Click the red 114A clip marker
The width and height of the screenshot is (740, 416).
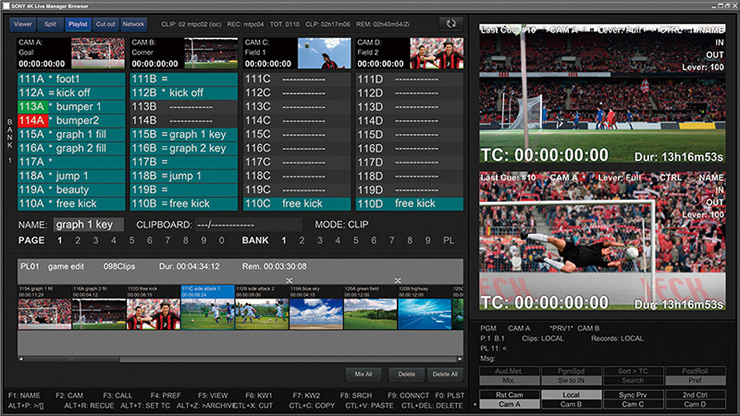[x=30, y=119]
